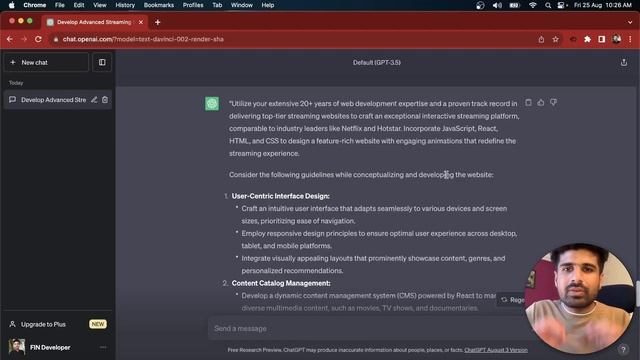This screenshot has width=640, height=360.
Task: Open Wi-Fi status menu
Action: click(x=533, y=5)
